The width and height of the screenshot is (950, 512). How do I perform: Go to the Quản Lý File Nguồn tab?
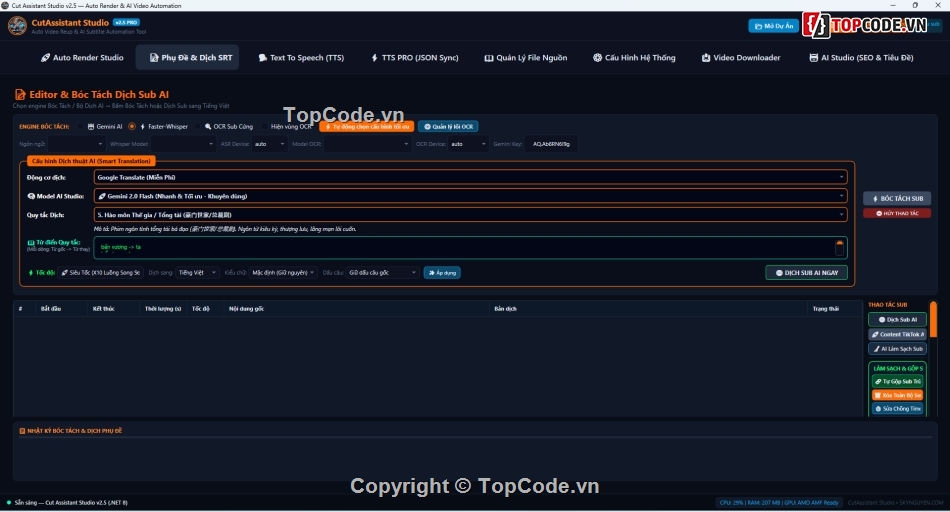pyautogui.click(x=526, y=58)
